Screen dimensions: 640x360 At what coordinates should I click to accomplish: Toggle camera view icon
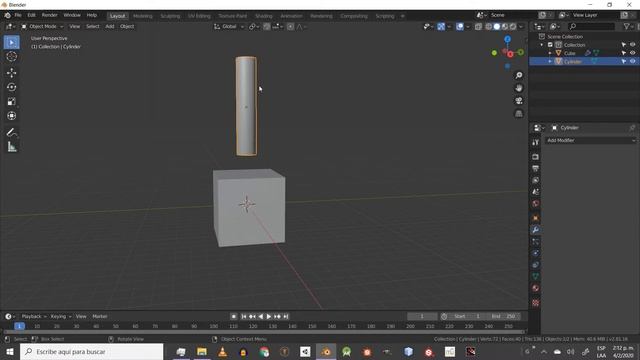tap(519, 101)
